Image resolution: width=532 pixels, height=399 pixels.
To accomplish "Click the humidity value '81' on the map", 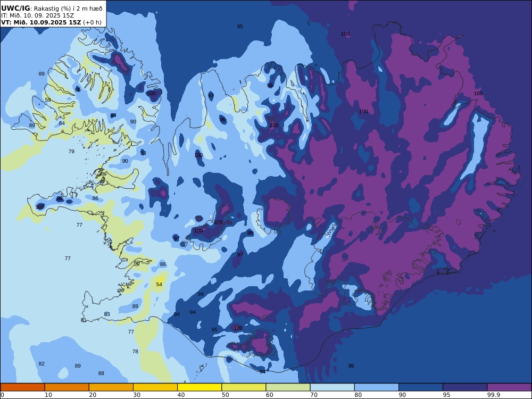I will pyautogui.click(x=84, y=320).
